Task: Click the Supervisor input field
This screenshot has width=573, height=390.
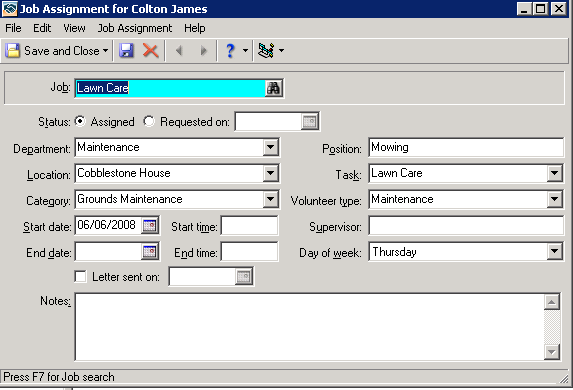Action: pyautogui.click(x=466, y=225)
